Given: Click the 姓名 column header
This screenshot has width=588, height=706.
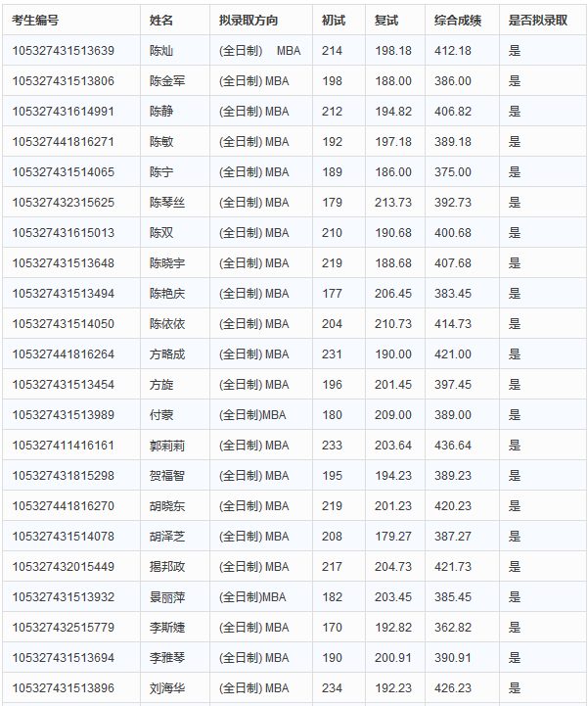Looking at the screenshot, I should (161, 21).
